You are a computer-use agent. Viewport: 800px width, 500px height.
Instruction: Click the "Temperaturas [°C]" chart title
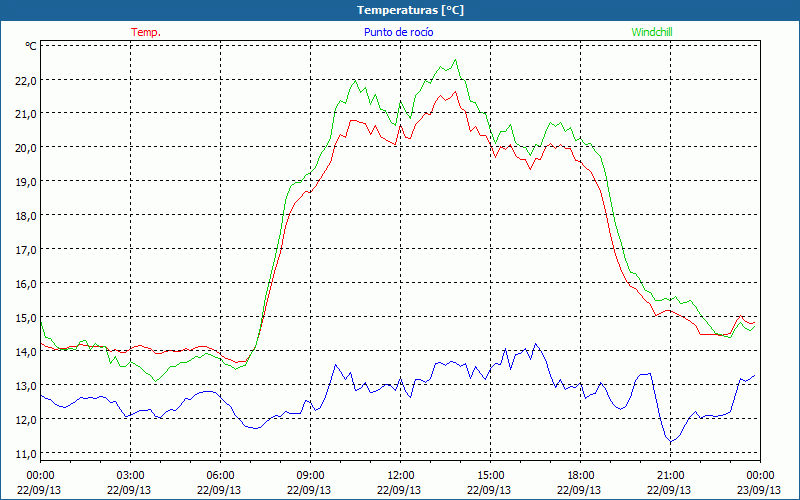tap(410, 10)
